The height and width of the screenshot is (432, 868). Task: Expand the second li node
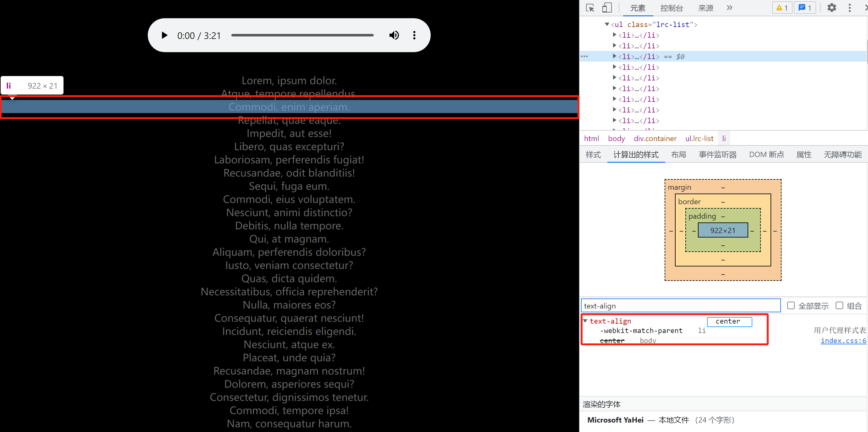(x=614, y=46)
